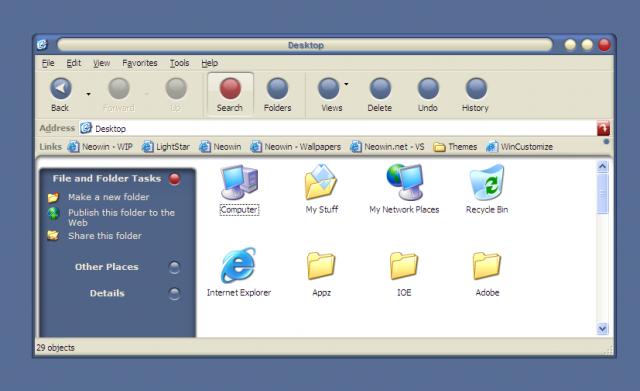Open the View menu
Screen dimensions: 640x391
[x=101, y=63]
